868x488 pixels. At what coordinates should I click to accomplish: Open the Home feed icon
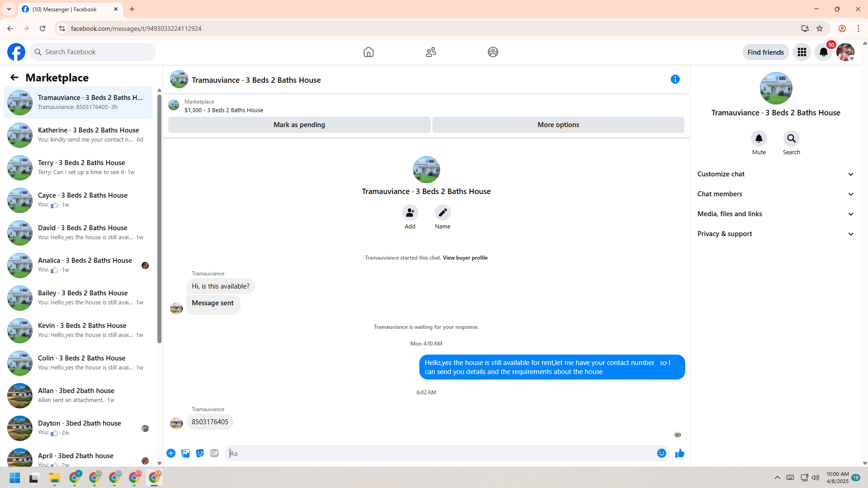(369, 52)
